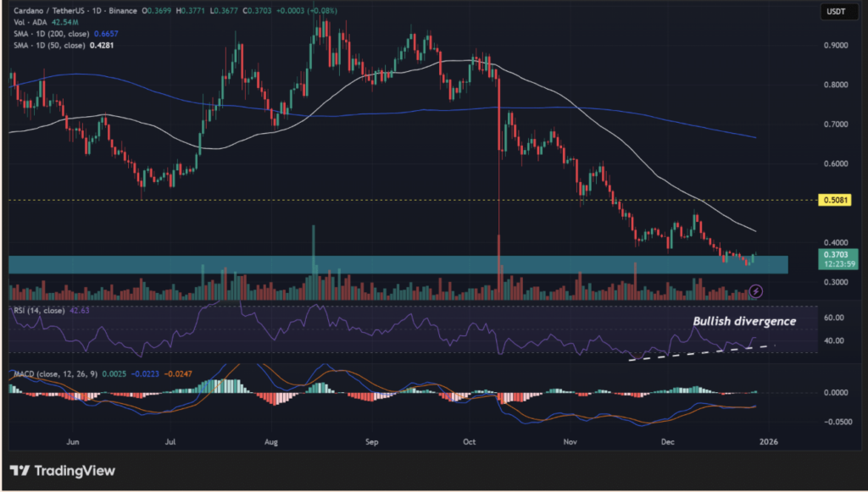Select the dashed white RSI trendline
The image size is (868, 492).
(x=704, y=351)
